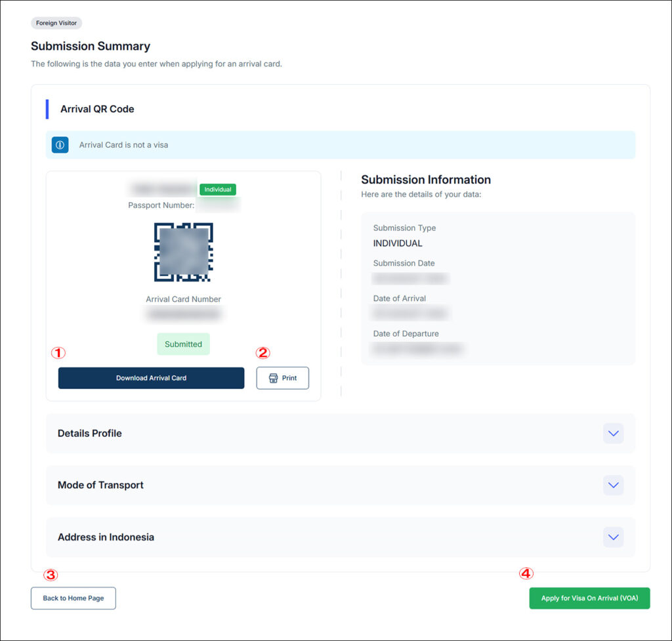The image size is (672, 641).
Task: Click the Submission Date label
Action: point(404,263)
